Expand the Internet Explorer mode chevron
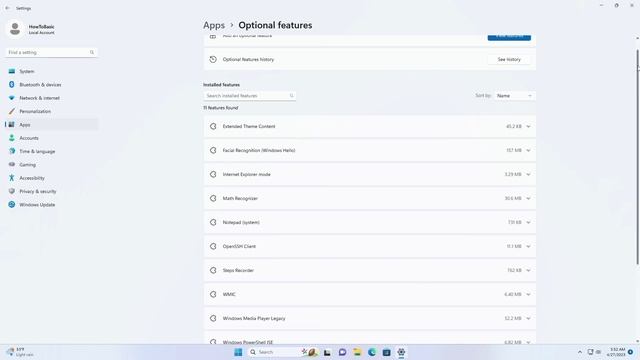This screenshot has width=640, height=360. coord(528,174)
